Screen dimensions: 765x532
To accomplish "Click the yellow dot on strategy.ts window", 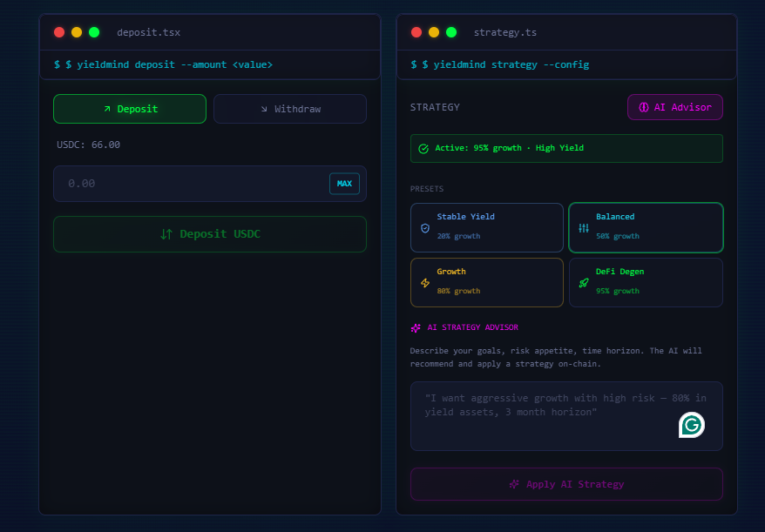I will (434, 32).
